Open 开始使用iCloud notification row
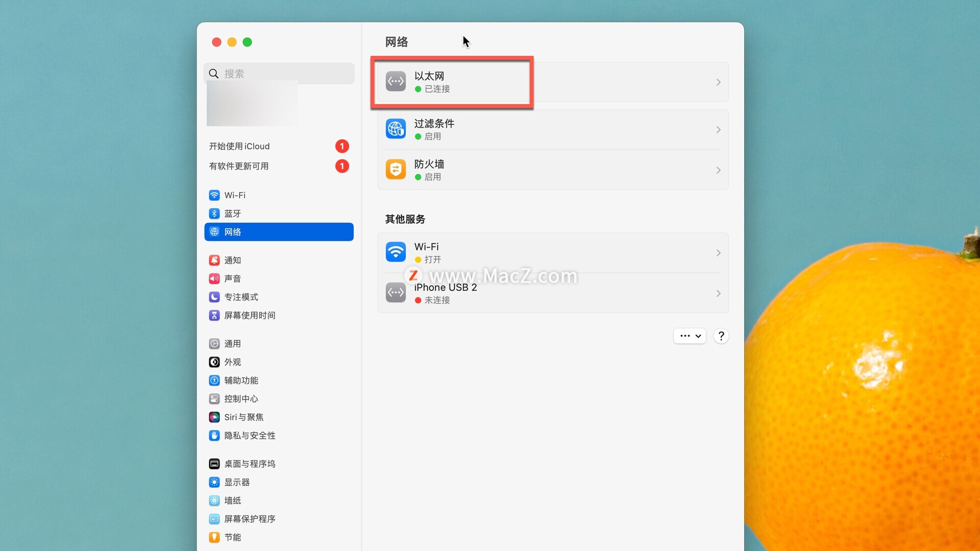This screenshot has height=551, width=980. coord(279,146)
